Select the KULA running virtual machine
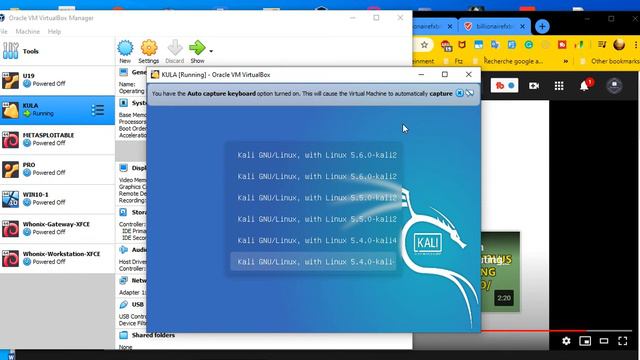The height and width of the screenshot is (360, 640). (x=57, y=110)
